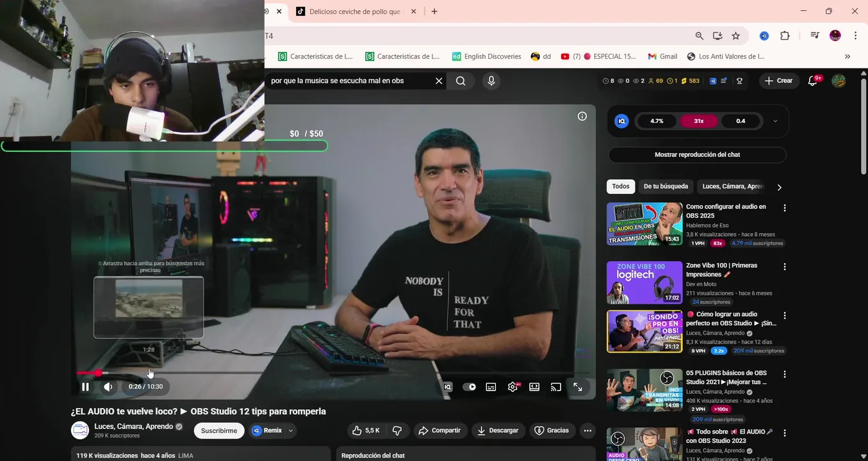Open a new Chrome tab with plus
This screenshot has height=461, width=868.
click(x=434, y=12)
